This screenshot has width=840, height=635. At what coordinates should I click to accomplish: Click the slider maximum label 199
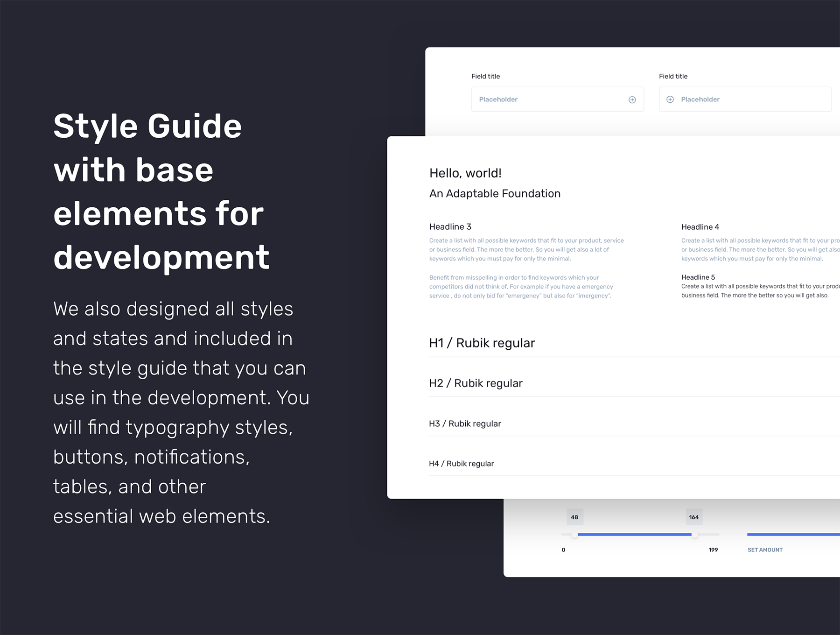coord(713,550)
